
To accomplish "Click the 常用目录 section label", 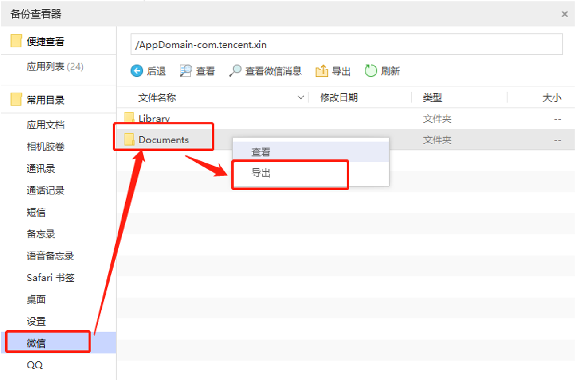I will point(46,100).
